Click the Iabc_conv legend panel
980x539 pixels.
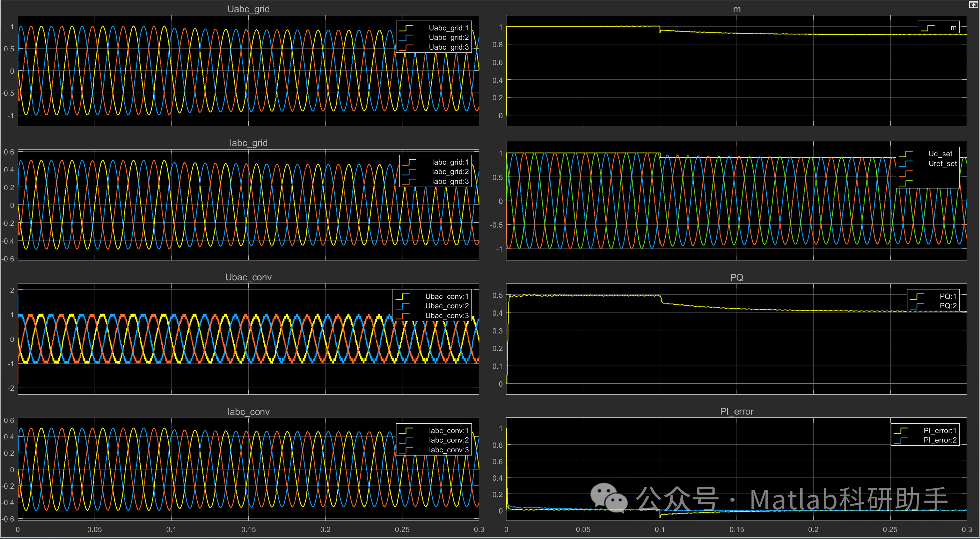pos(435,440)
